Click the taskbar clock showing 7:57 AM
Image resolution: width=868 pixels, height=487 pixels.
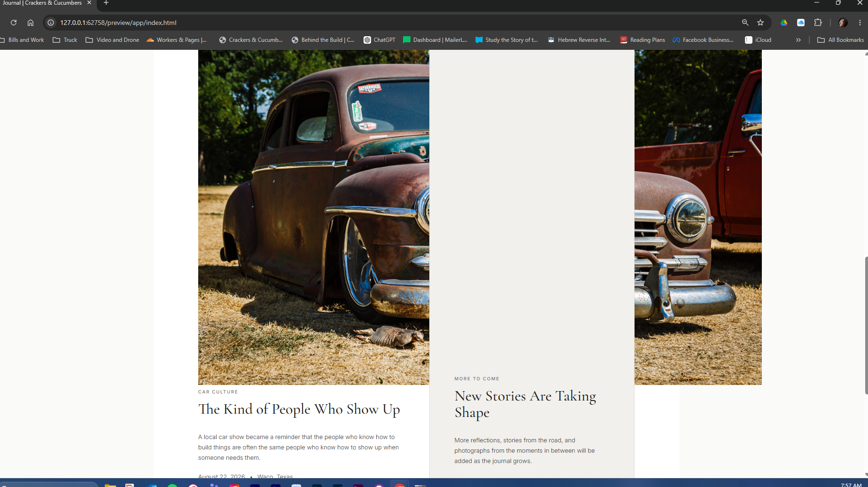click(851, 485)
